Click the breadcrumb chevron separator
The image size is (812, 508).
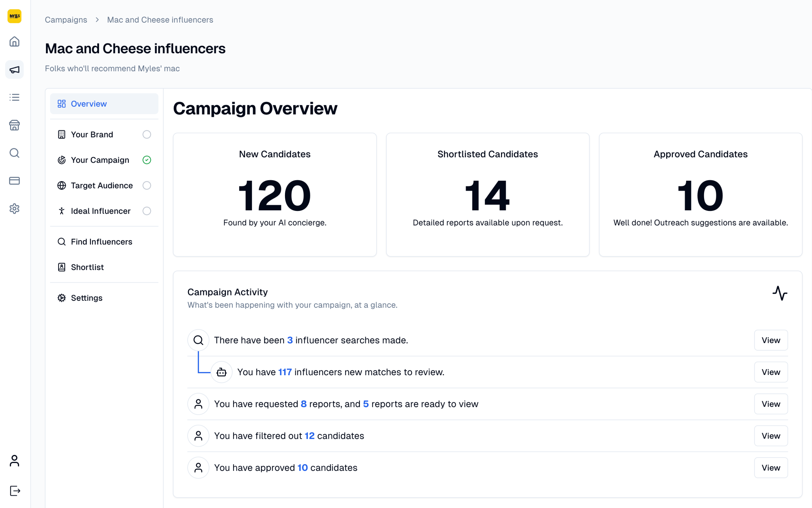pos(97,20)
